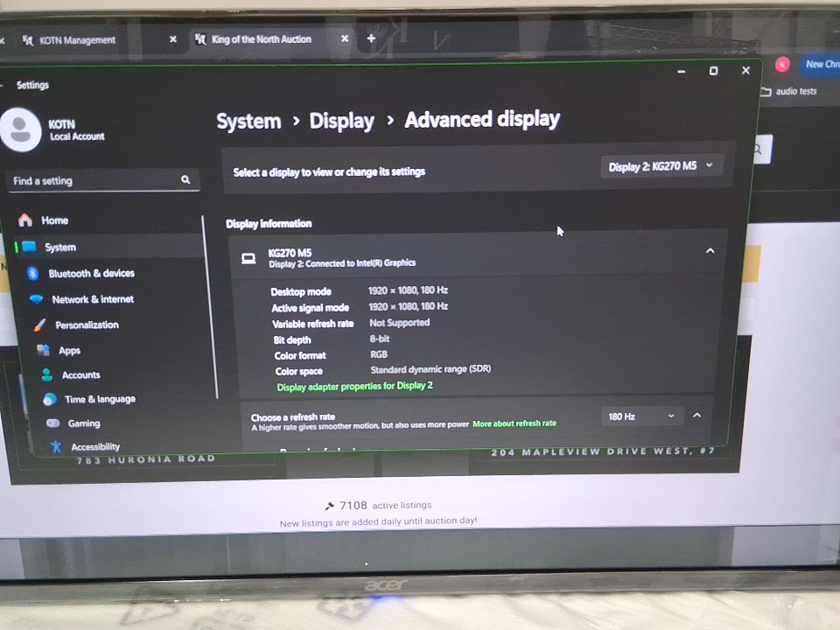Click the Find a setting search box
This screenshot has height=630, width=840.
[x=92, y=181]
